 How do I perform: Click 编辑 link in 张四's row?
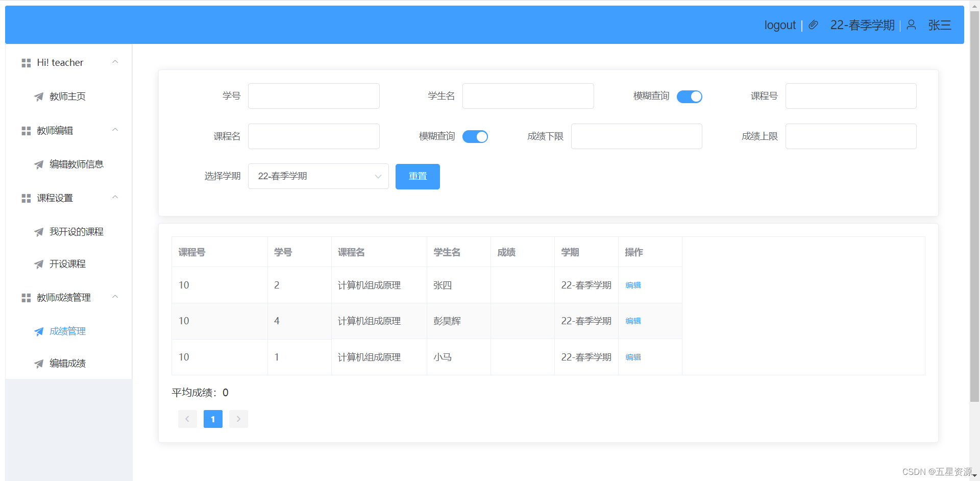633,285
